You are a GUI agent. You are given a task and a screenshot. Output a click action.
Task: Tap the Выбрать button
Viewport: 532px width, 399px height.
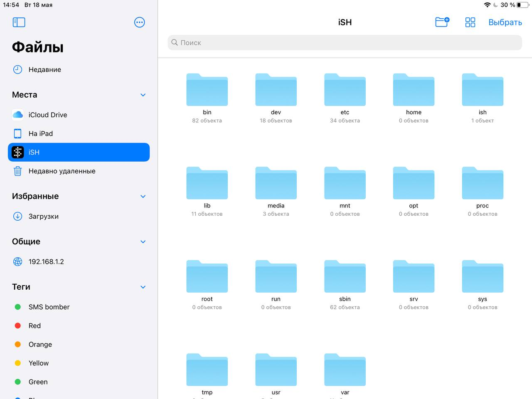505,22
